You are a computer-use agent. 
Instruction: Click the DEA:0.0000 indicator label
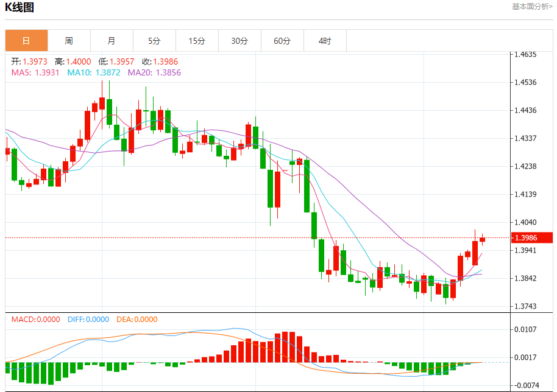137,320
